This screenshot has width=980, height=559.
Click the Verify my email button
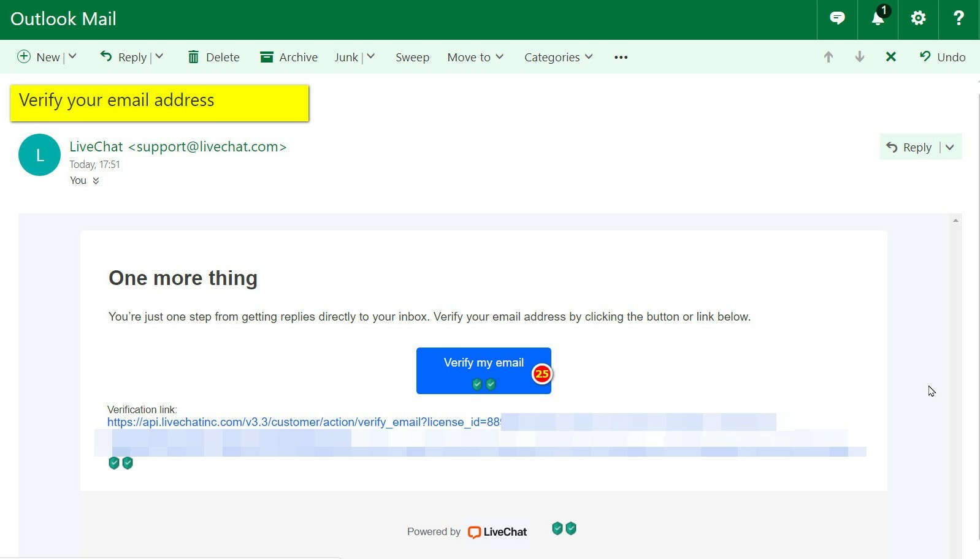[483, 370]
